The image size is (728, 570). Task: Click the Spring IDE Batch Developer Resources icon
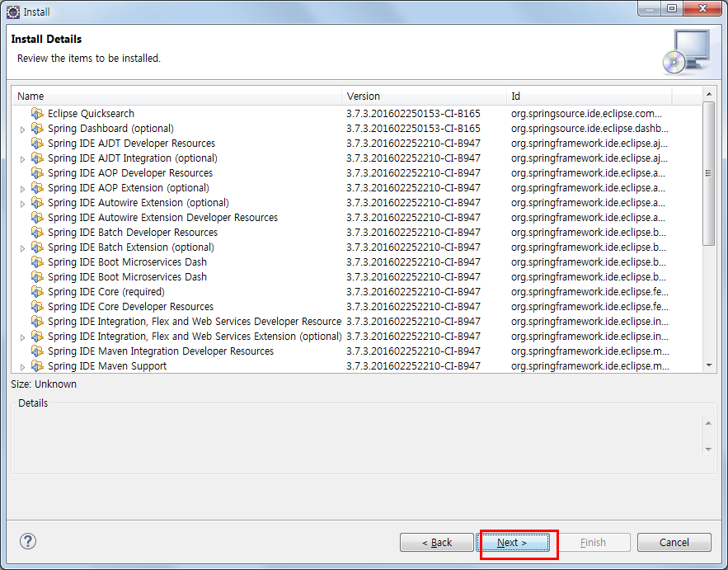tap(37, 233)
